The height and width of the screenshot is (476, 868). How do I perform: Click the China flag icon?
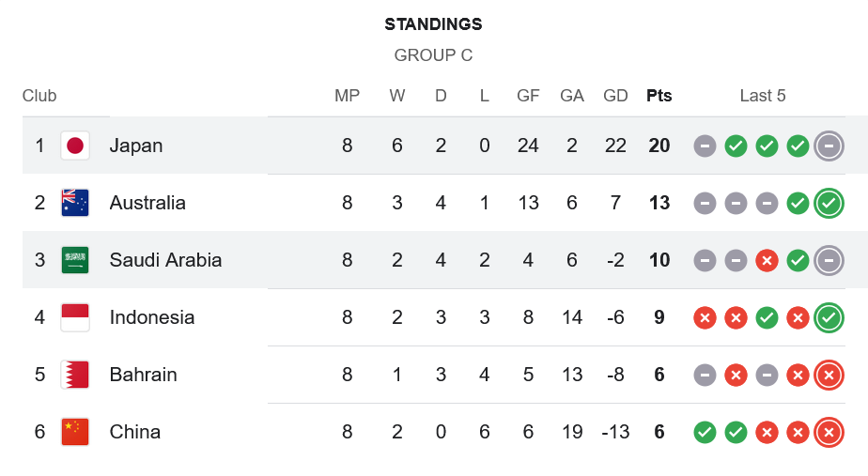tap(75, 432)
